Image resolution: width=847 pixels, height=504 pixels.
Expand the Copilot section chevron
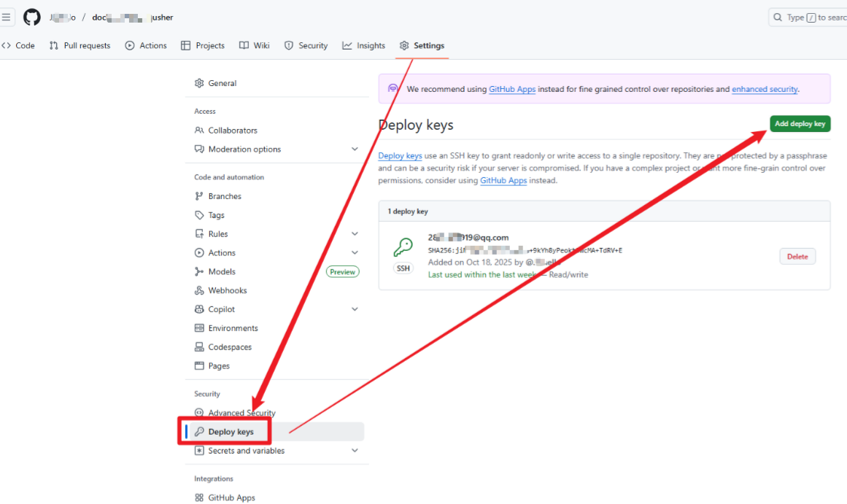point(355,309)
